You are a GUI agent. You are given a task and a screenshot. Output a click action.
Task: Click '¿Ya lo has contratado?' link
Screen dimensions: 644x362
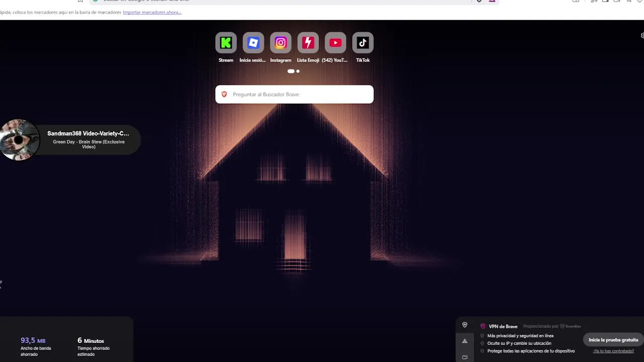(613, 351)
